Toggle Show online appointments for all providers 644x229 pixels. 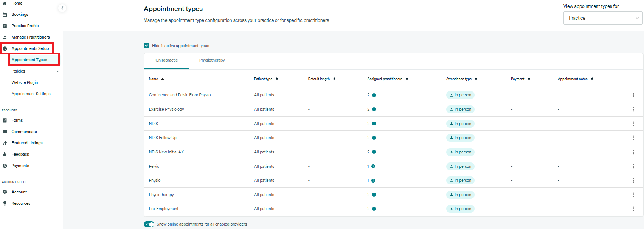149,224
